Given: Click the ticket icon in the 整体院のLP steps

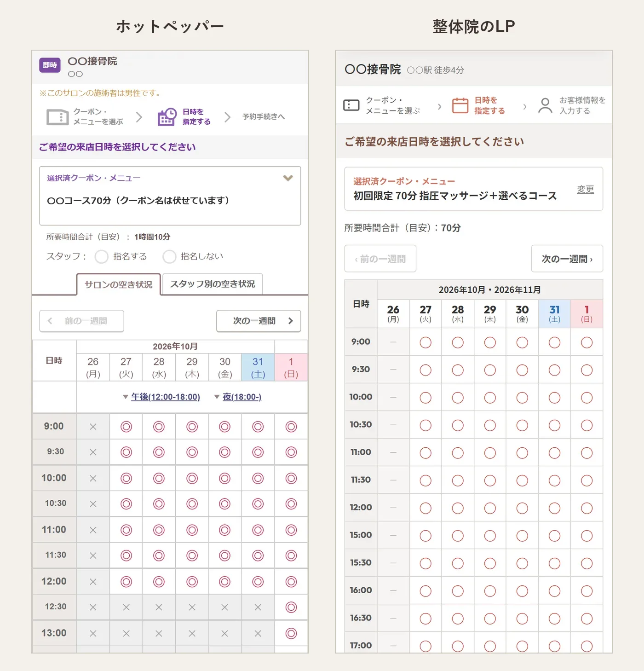Looking at the screenshot, I should tap(351, 105).
